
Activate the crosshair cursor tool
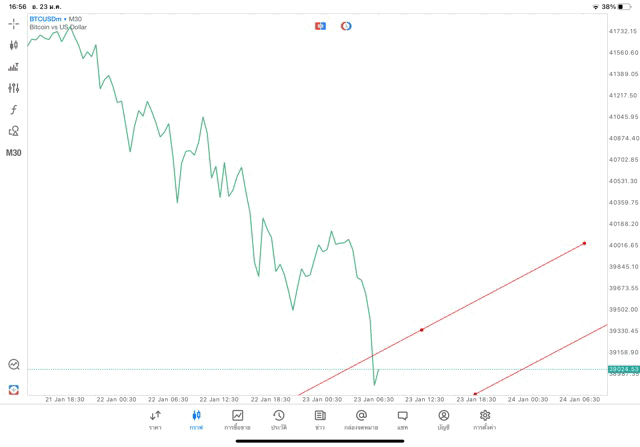[14, 23]
